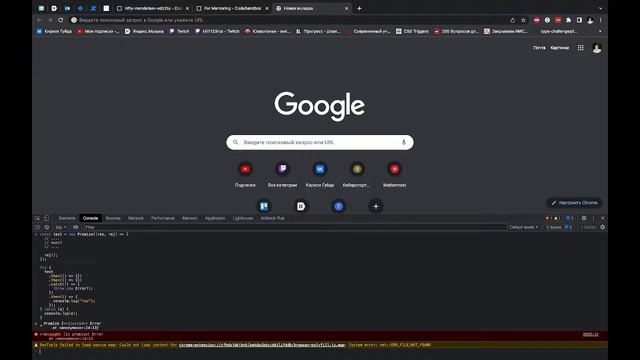The width and height of the screenshot is (640, 360).
Task: Show the console sidebar icon
Action: click(38, 227)
